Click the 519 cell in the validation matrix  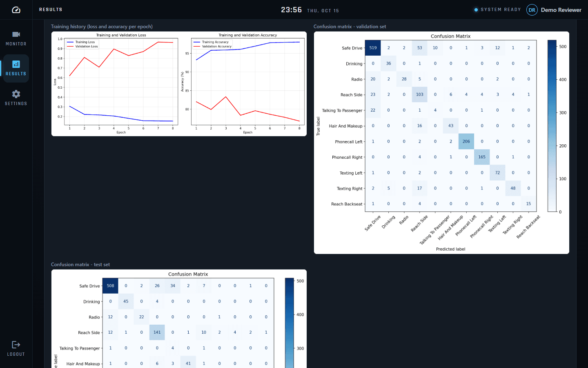click(x=373, y=48)
